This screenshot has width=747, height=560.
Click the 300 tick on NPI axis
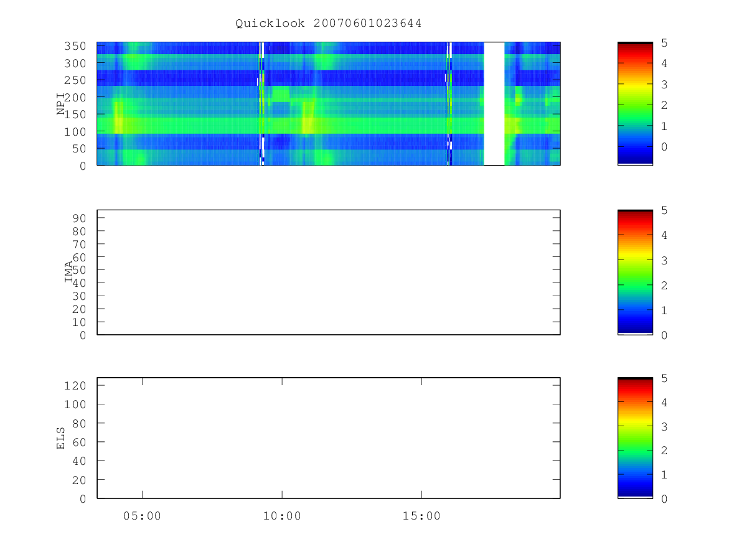point(76,63)
